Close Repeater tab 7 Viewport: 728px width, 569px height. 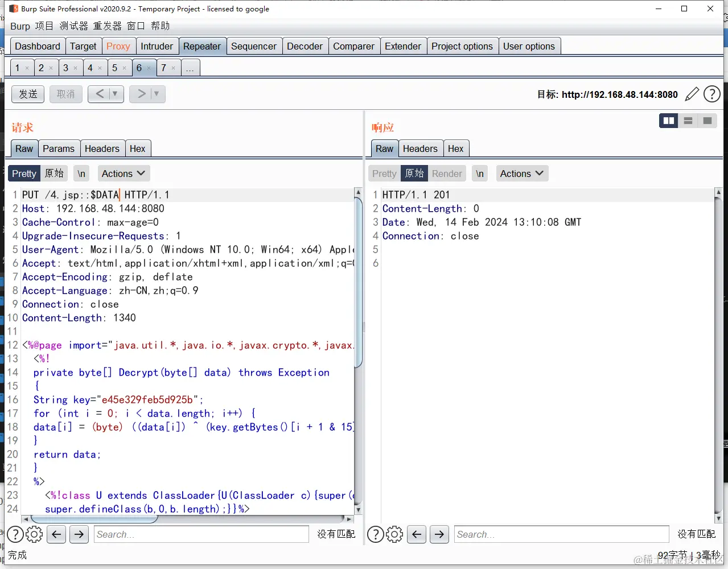pos(174,68)
